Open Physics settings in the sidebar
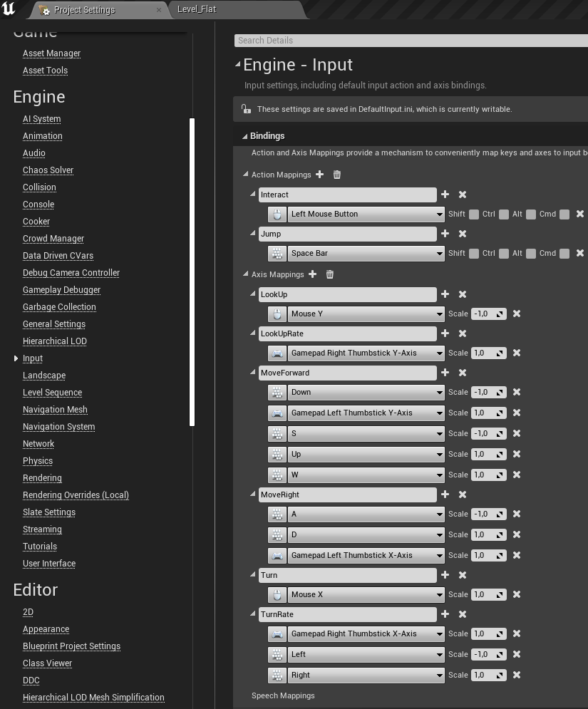 coord(38,461)
